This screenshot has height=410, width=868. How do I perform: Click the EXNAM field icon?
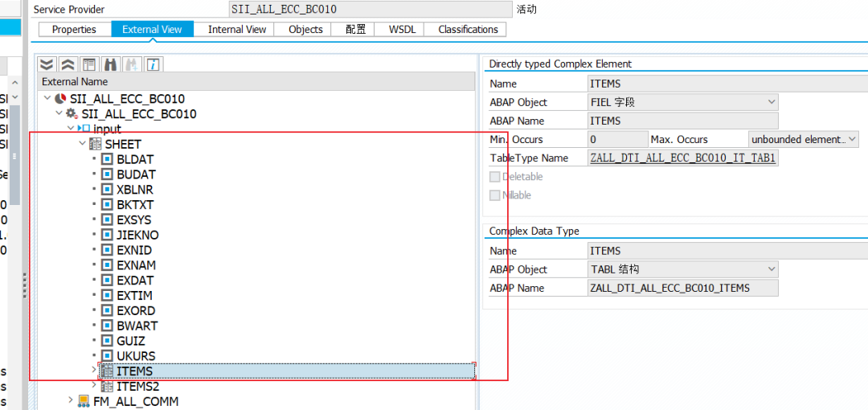pos(107,265)
